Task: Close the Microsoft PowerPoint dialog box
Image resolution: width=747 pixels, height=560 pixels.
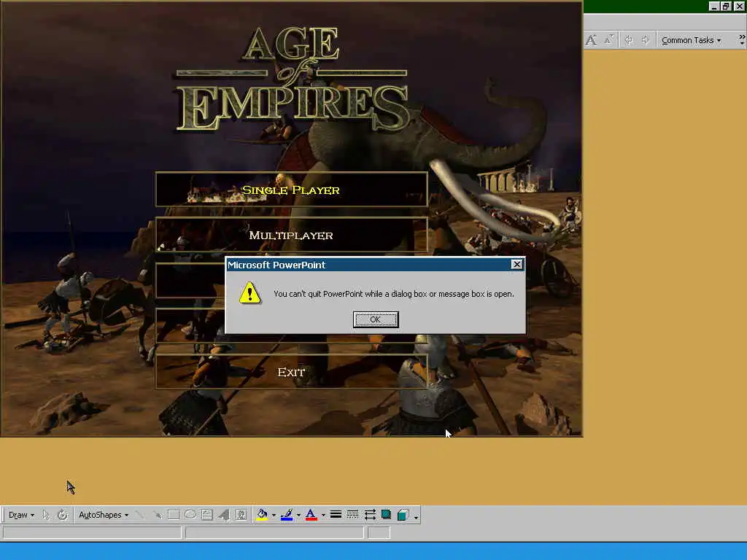Action: click(516, 264)
